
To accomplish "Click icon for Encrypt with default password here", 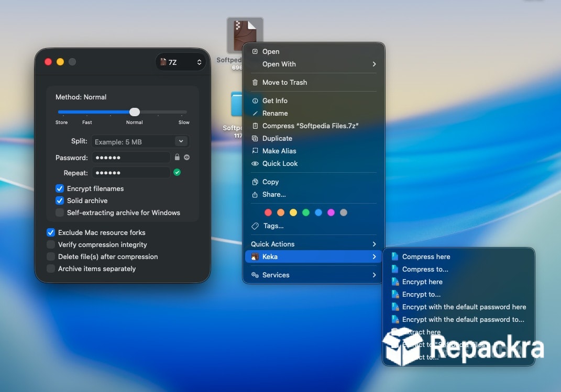I will coord(395,307).
